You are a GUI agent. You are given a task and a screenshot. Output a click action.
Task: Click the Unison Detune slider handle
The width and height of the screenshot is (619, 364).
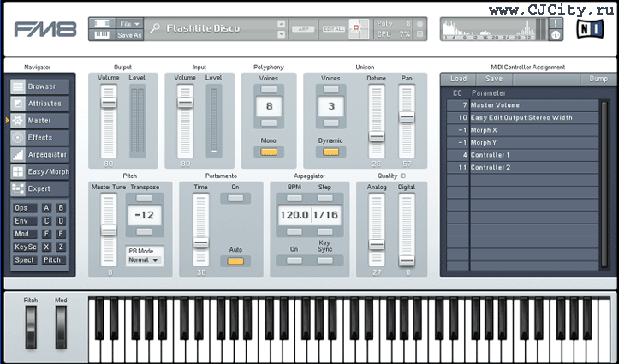click(x=376, y=136)
